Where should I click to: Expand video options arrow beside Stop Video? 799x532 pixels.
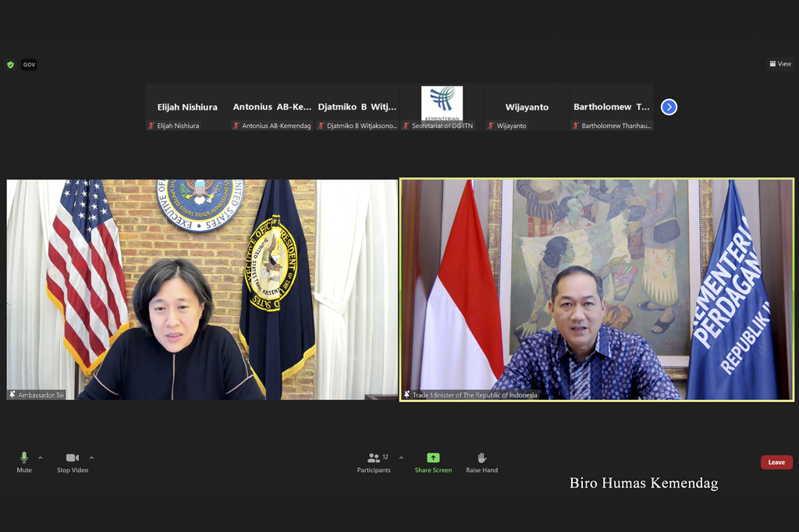pos(91,458)
